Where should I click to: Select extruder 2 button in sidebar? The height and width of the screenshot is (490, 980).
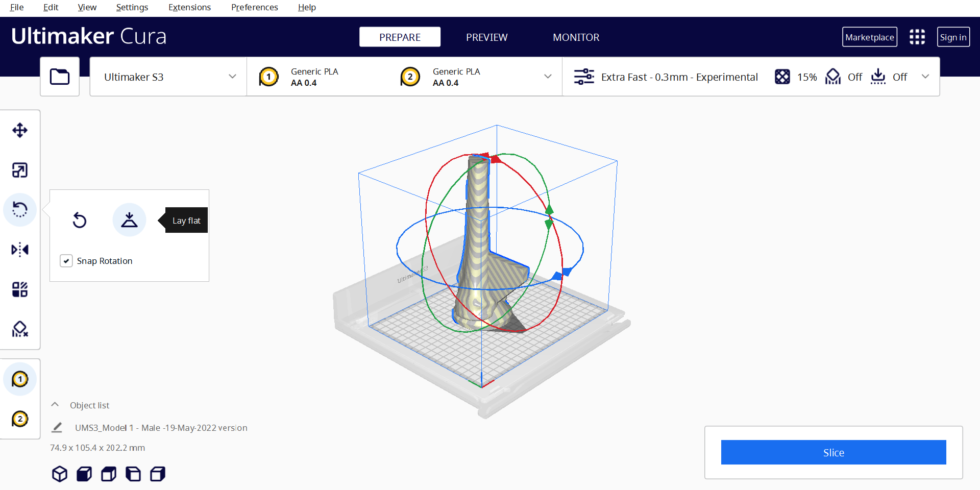(20, 419)
